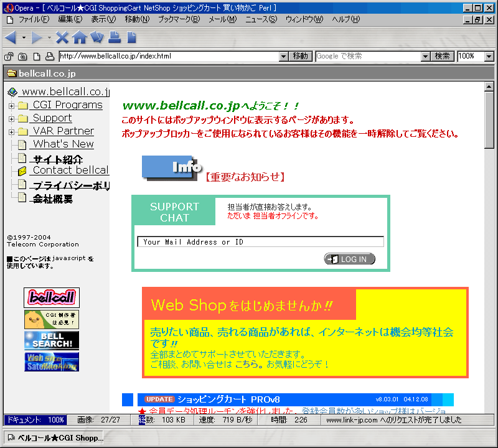Stop loading with the blue X icon
Viewport: 498px width, 448px height.
(x=62, y=37)
